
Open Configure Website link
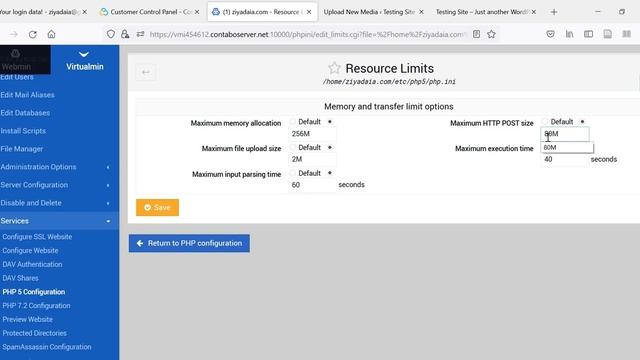coord(30,251)
